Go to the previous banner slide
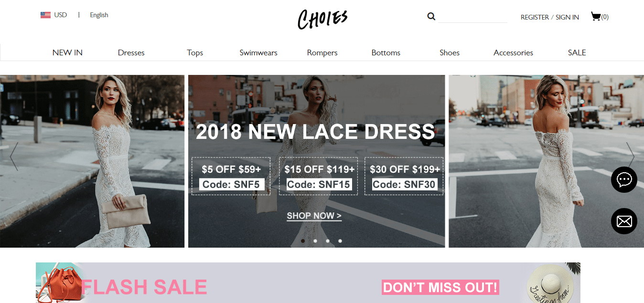Viewport: 644px width, 303px height. tap(14, 156)
